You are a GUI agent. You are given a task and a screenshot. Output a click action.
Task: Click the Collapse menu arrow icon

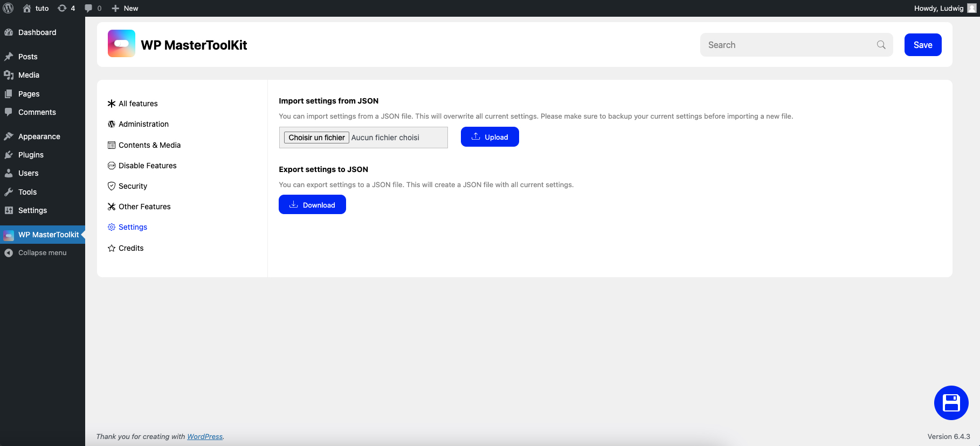click(9, 252)
